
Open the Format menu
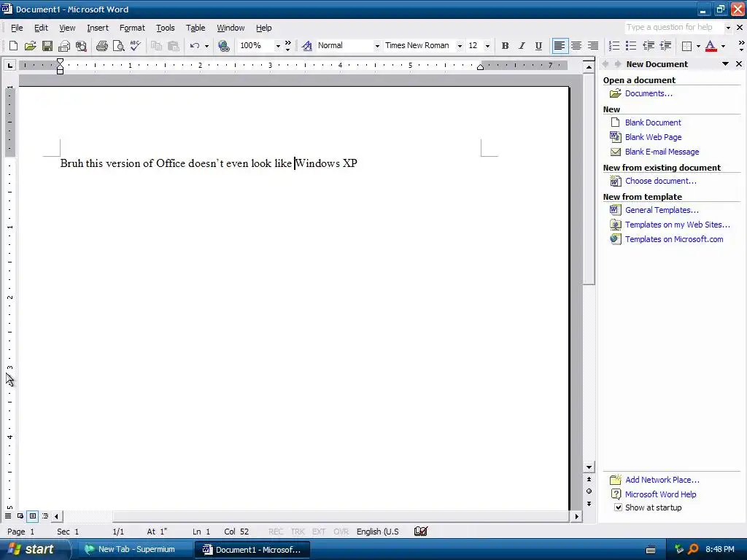coord(132,28)
